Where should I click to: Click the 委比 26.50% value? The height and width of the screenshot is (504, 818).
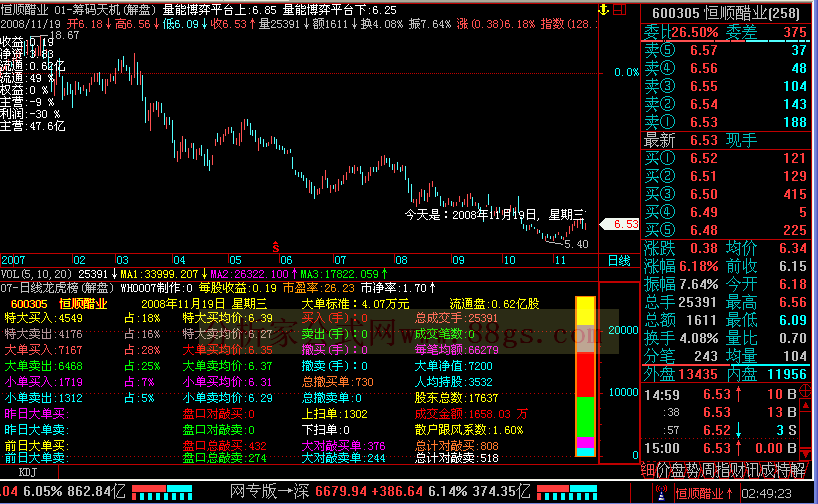[694, 32]
